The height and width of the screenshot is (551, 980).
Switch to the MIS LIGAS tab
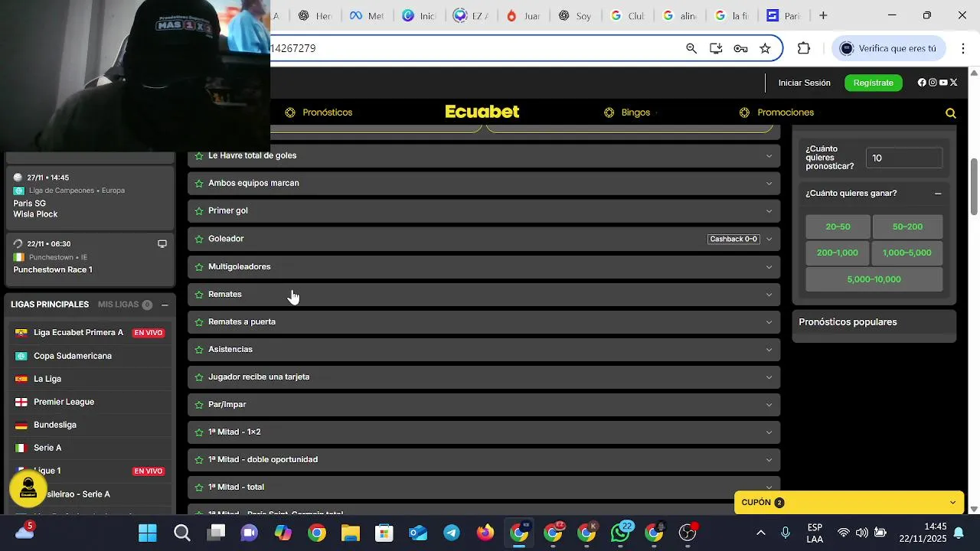[118, 305]
